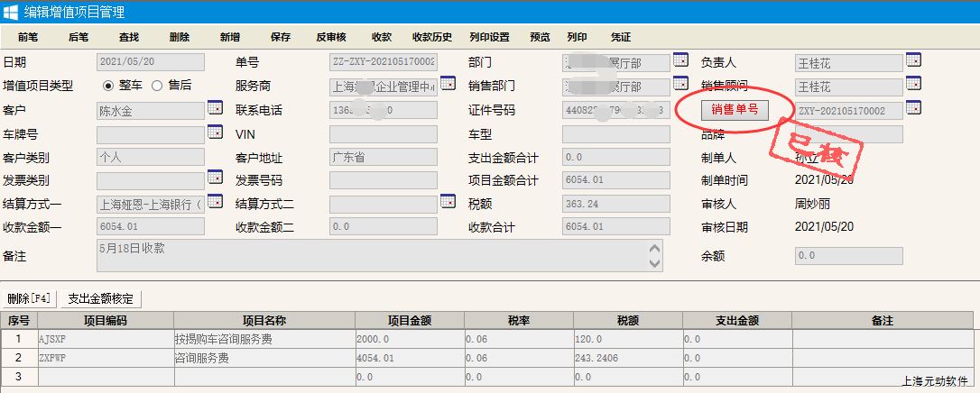Open the 结算方式二 selector icon

click(448, 201)
